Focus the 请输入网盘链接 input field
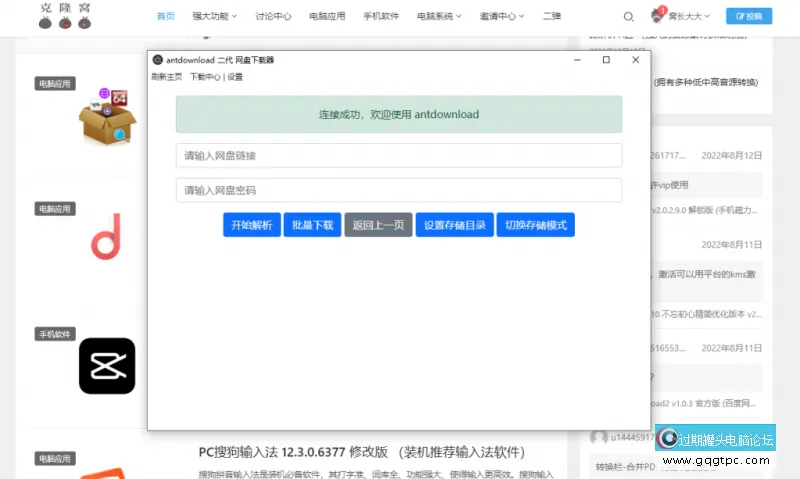 (399, 156)
